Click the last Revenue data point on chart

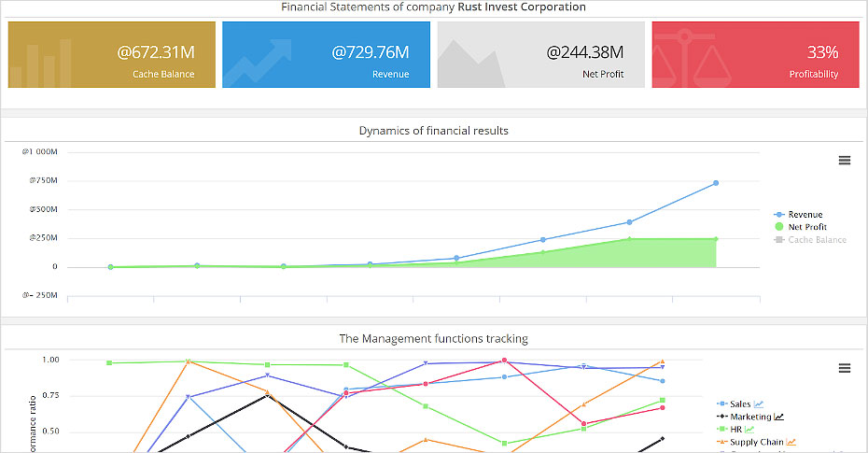(x=716, y=183)
